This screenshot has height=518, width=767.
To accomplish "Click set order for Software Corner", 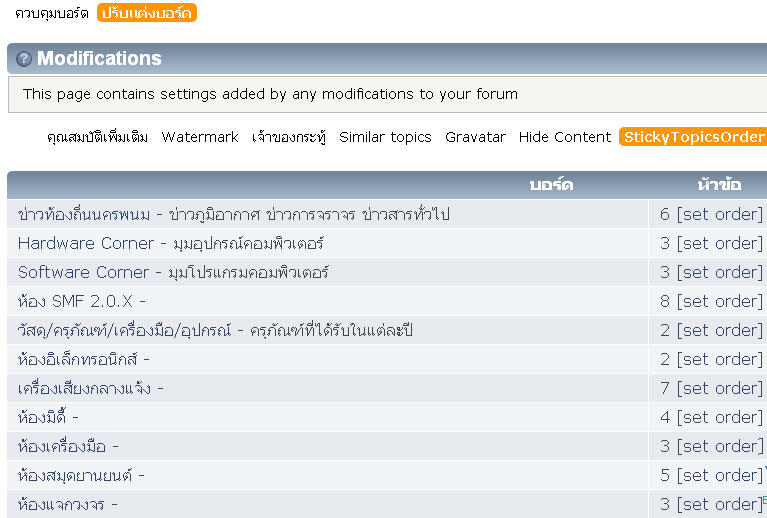I will click(x=719, y=272).
